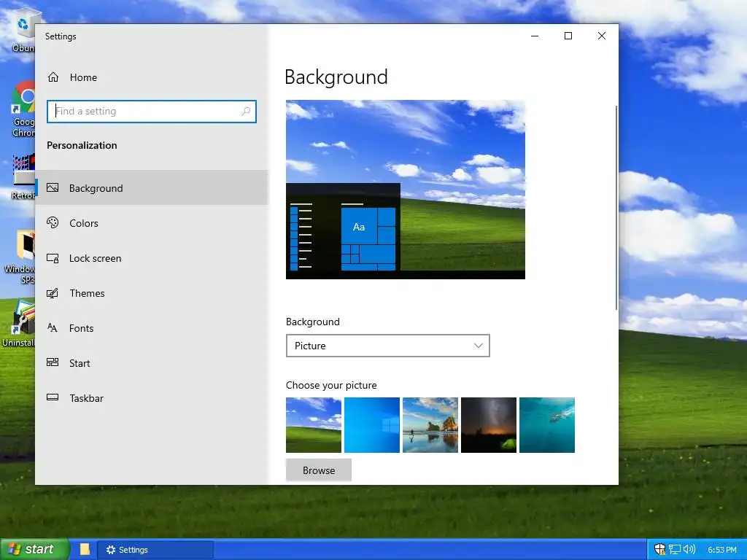
Task: Maximize the Settings window
Action: [568, 36]
